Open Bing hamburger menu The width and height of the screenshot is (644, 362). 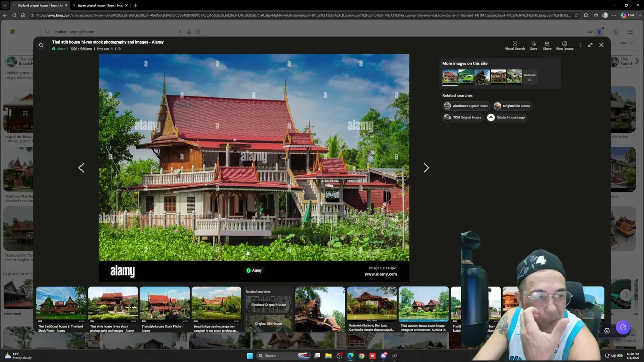(630, 32)
